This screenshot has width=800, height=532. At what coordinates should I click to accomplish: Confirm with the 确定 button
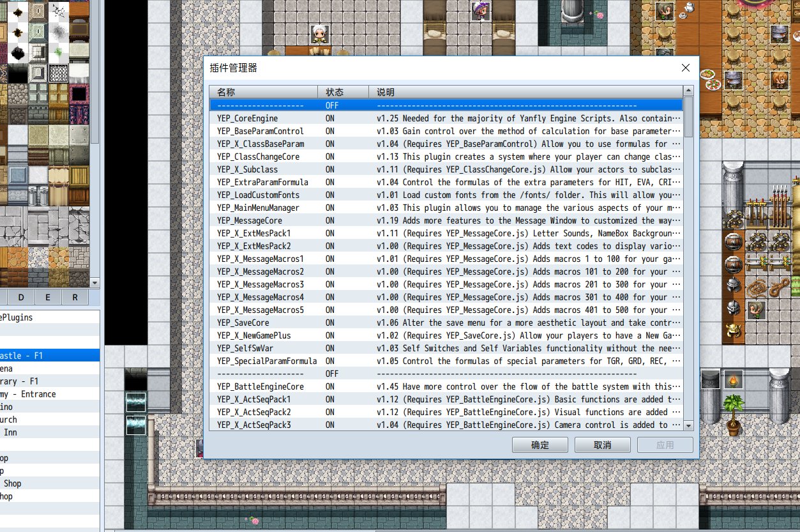click(x=540, y=445)
